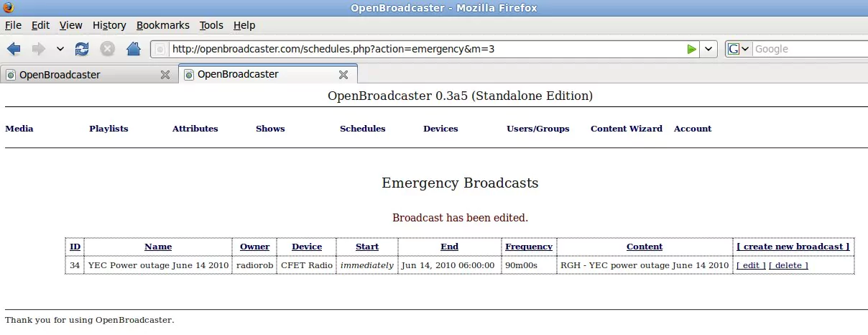Sort by the Frequency column header
The width and height of the screenshot is (868, 335).
tap(528, 247)
